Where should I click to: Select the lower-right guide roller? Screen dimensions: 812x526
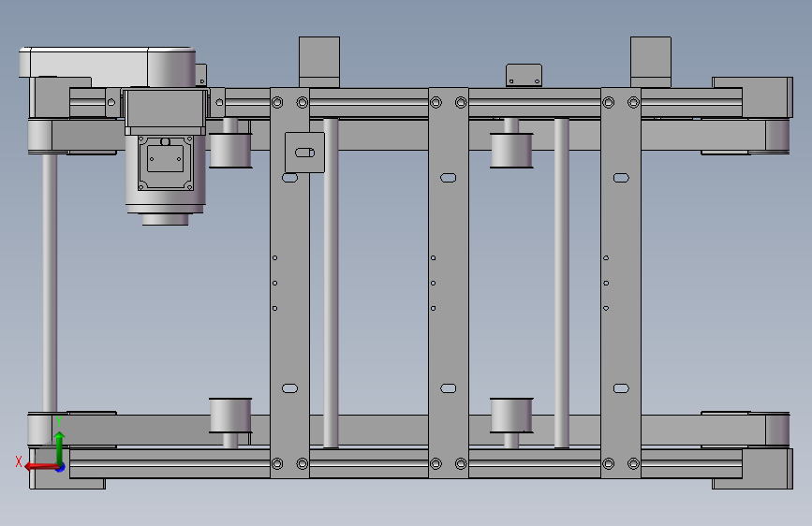[511, 416]
